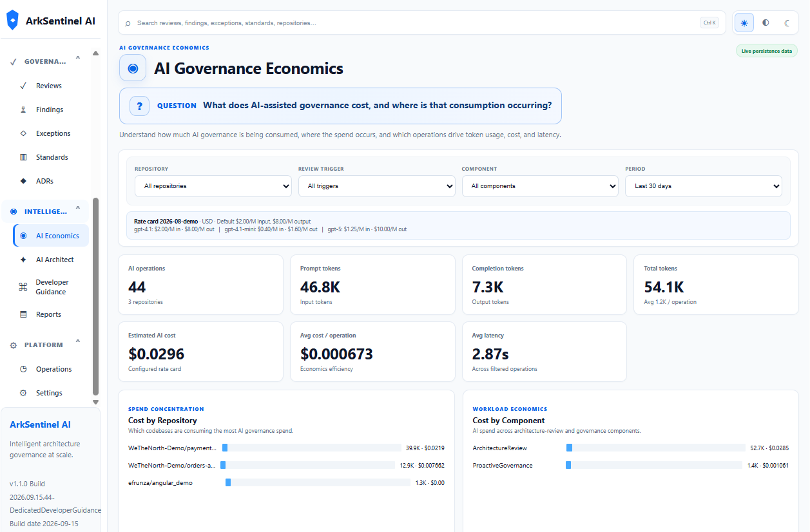Click the Findings icon in sidebar
Screen dimensions: 810x532
pos(23,109)
